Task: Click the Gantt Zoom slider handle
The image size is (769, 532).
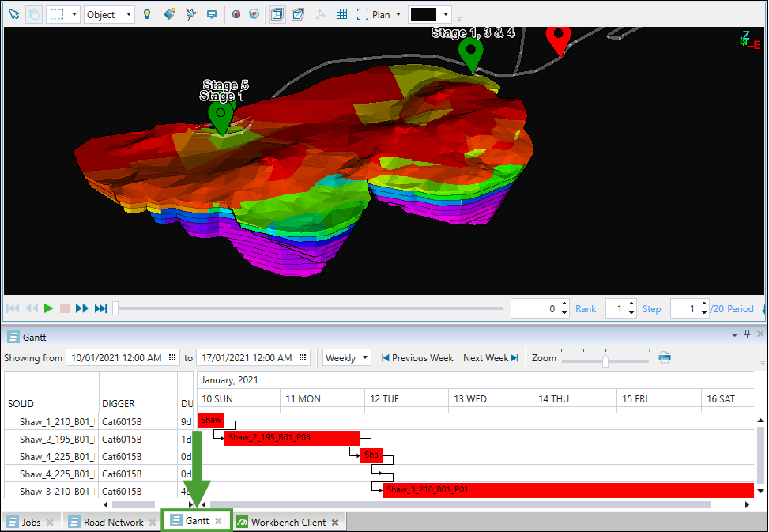Action: 605,360
